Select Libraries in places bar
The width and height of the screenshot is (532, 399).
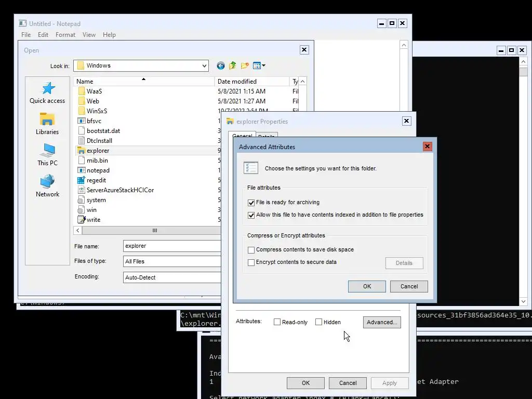coord(47,124)
